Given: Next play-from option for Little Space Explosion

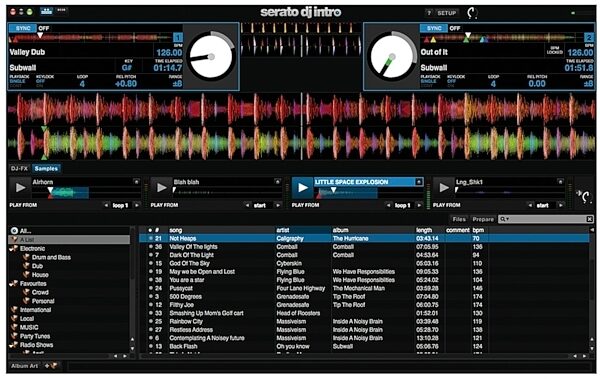Looking at the screenshot, I should 419,205.
